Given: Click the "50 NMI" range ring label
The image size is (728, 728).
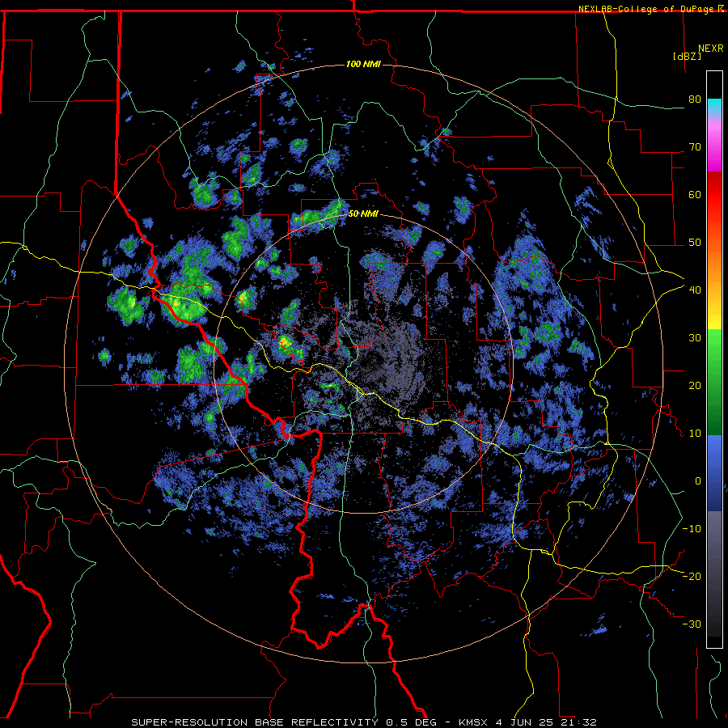Looking at the screenshot, I should pos(363,214).
